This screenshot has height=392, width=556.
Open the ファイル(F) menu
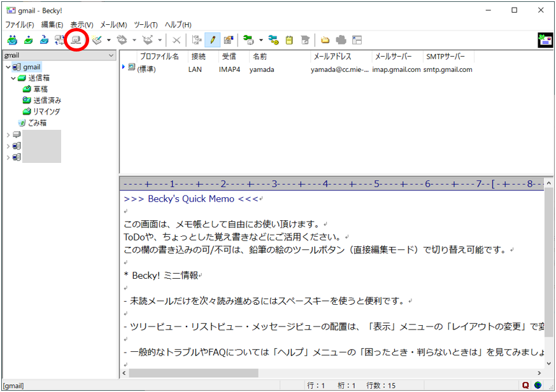[20, 25]
